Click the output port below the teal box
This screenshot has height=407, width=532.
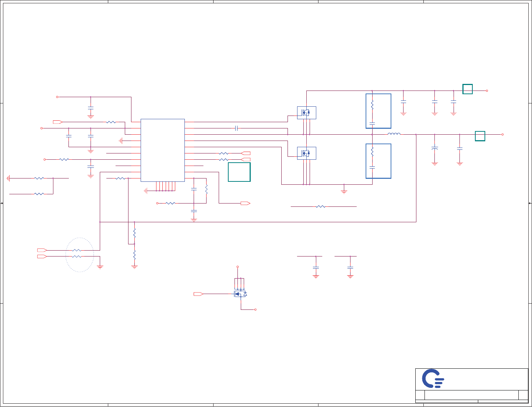[x=246, y=203]
